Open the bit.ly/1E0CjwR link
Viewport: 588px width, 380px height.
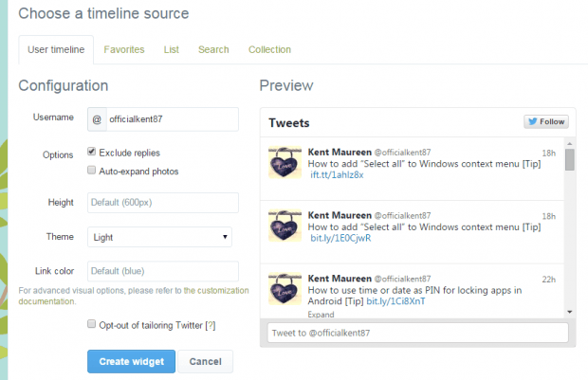(x=340, y=239)
